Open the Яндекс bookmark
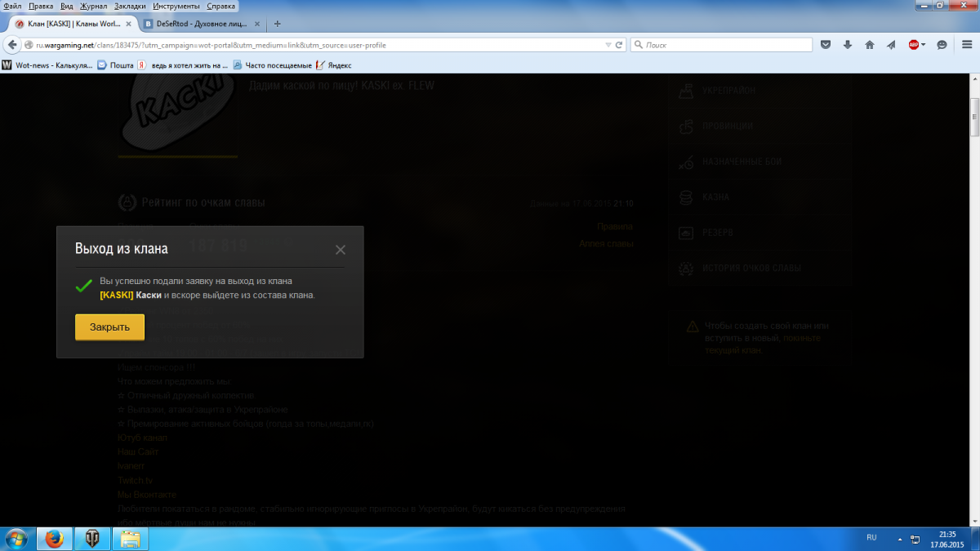Screen dimensions: 980x551 334,64
